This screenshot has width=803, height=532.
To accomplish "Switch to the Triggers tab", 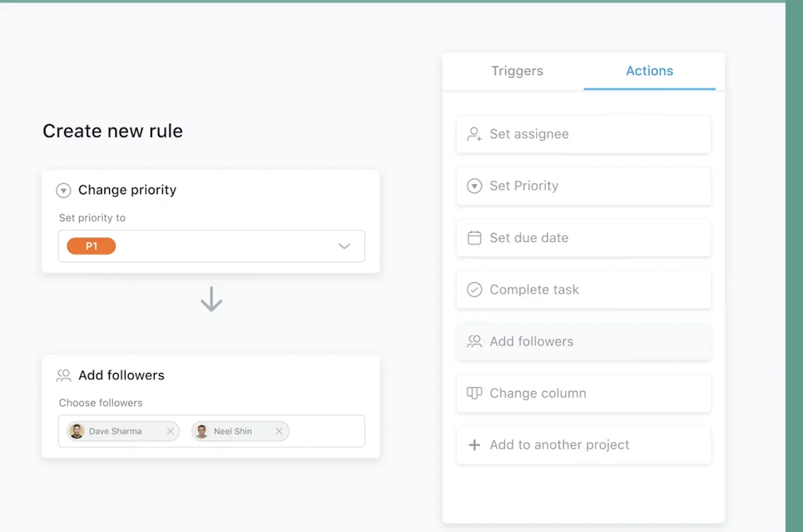I will [x=517, y=71].
